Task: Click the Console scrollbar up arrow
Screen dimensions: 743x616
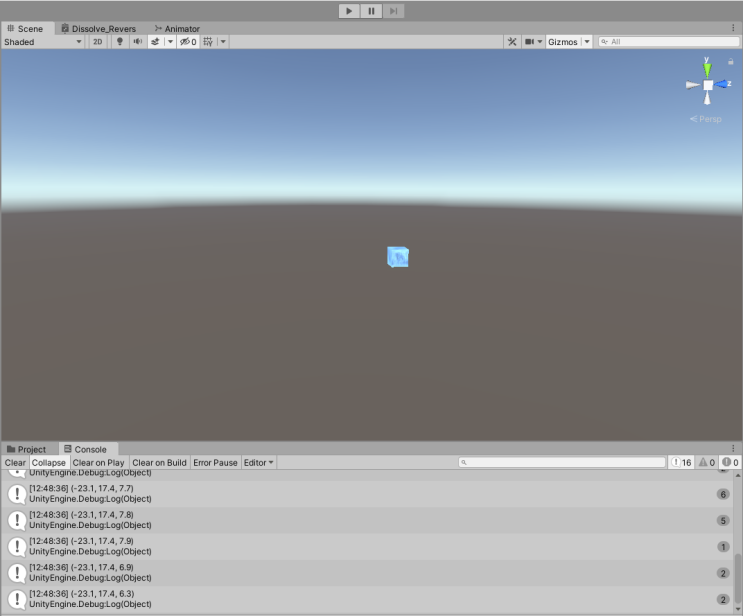Action: [x=738, y=475]
